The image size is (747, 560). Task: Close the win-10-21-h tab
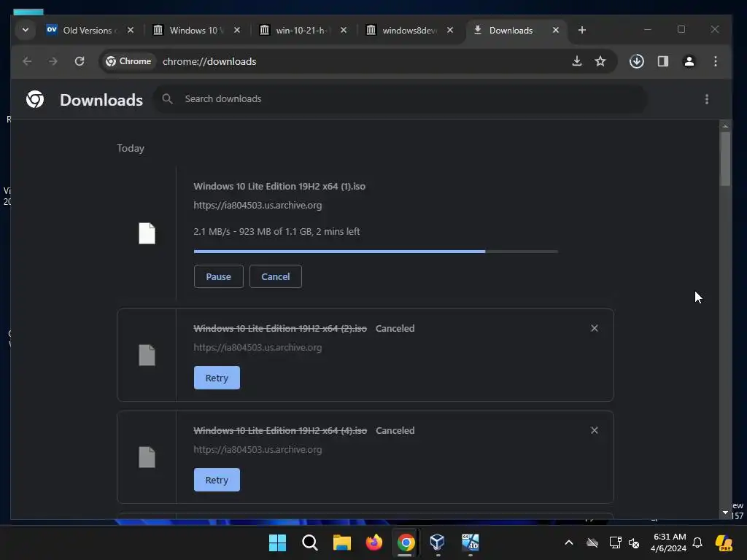point(344,30)
